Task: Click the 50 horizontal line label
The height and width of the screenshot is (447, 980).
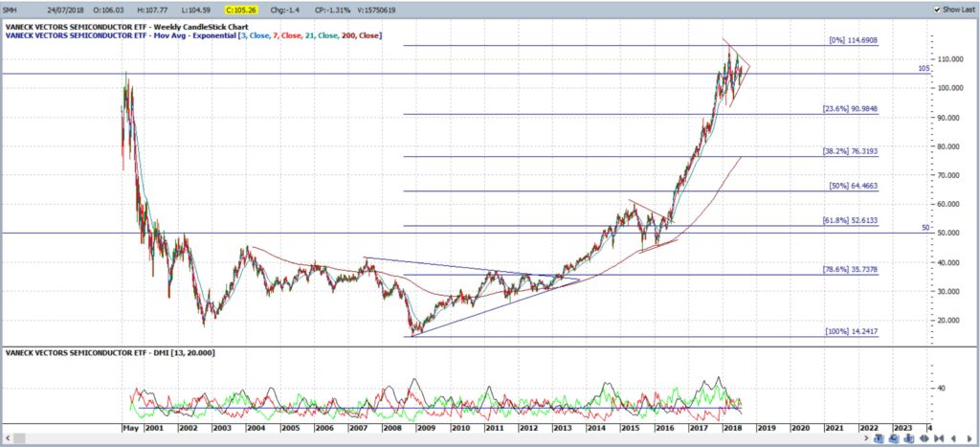Action: tap(925, 228)
